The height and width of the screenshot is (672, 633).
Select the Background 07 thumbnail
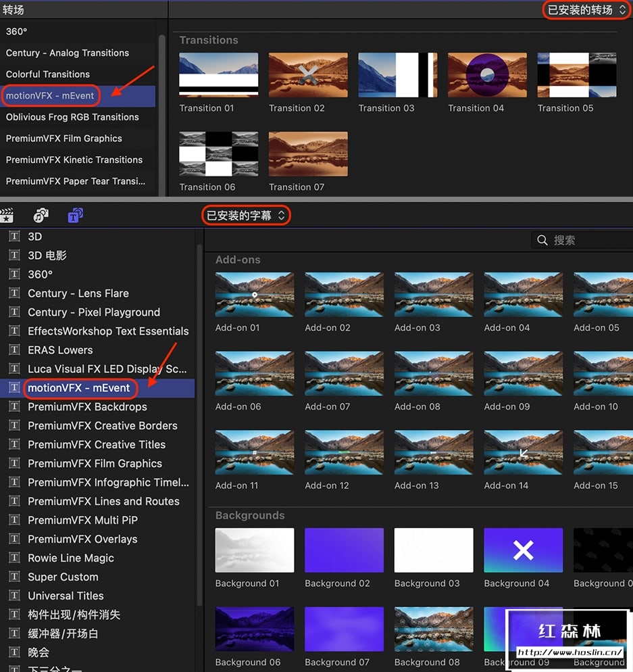pos(344,629)
